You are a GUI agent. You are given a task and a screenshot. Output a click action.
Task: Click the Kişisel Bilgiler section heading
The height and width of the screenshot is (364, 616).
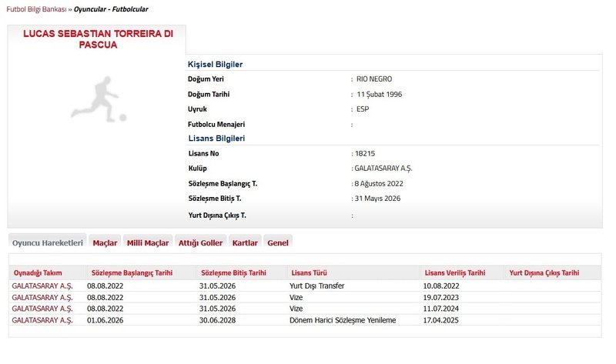(x=215, y=65)
